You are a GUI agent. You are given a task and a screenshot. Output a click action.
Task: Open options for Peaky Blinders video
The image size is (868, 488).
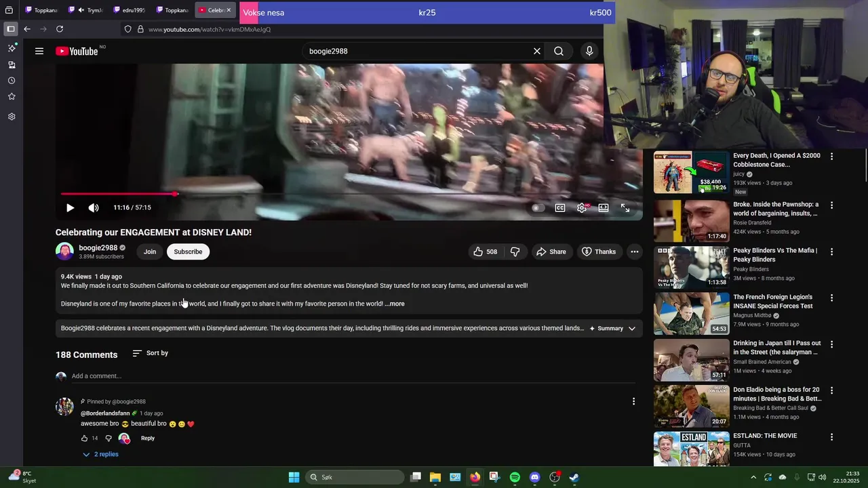pos(832,251)
